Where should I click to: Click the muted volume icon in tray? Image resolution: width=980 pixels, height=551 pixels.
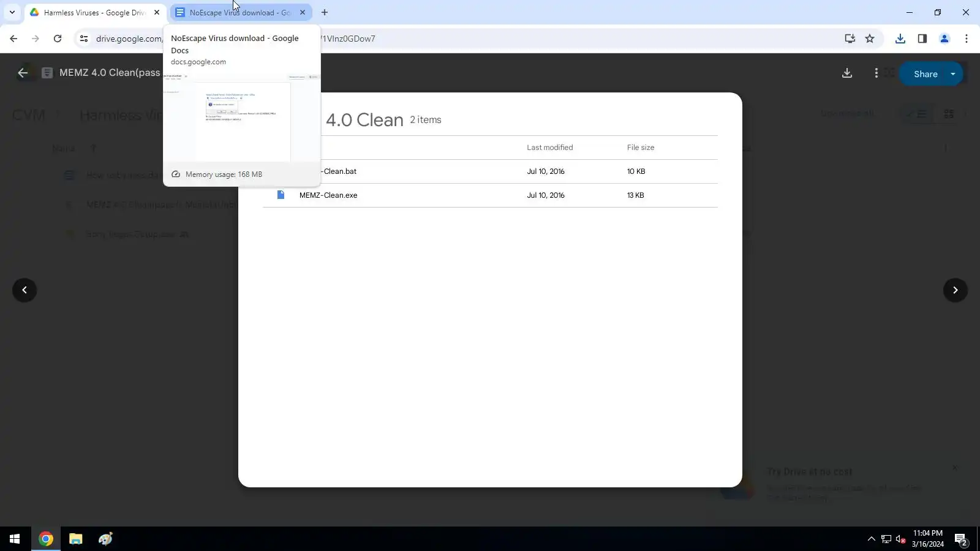pos(900,539)
